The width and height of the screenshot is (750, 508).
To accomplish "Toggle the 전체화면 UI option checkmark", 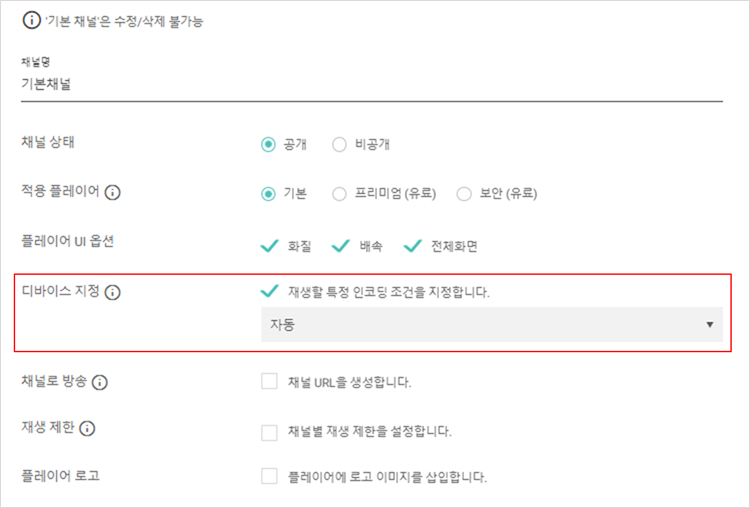I will (412, 246).
